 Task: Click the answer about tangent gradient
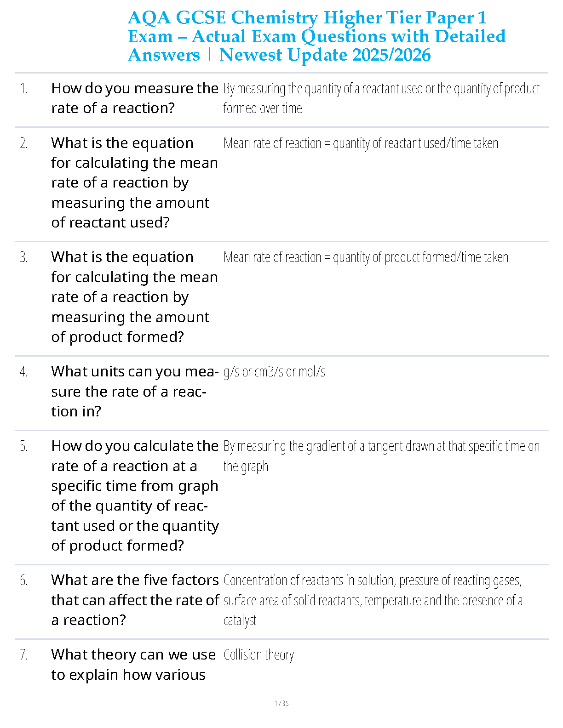point(381,456)
